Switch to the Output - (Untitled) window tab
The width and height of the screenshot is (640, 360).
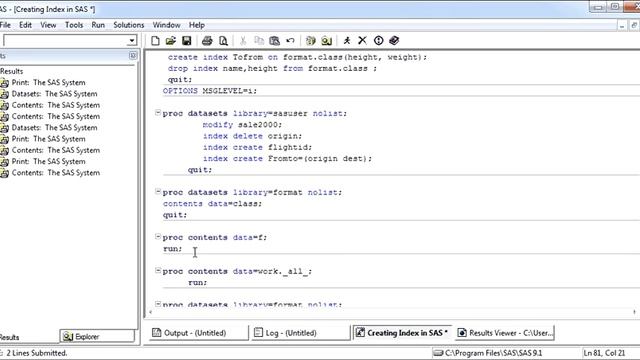click(x=198, y=333)
